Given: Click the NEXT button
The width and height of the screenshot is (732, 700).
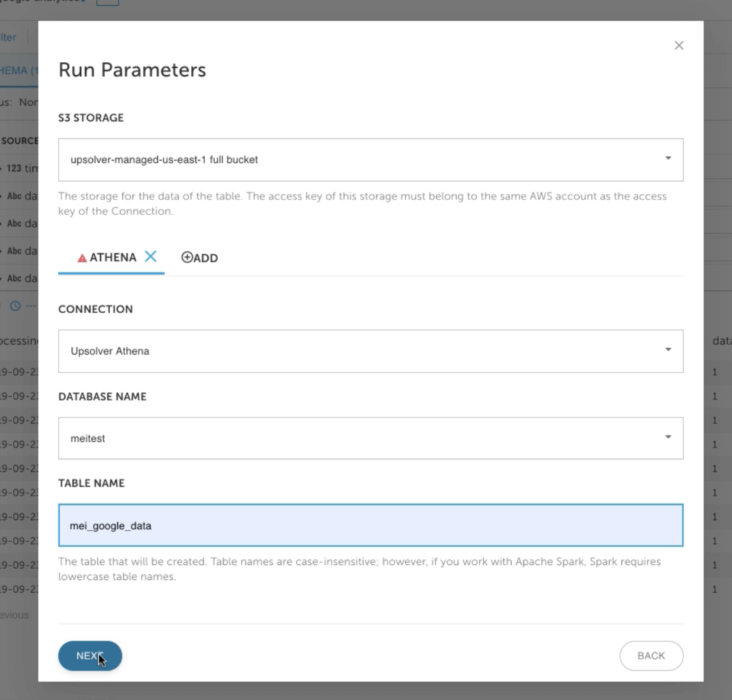Looking at the screenshot, I should click(90, 656).
